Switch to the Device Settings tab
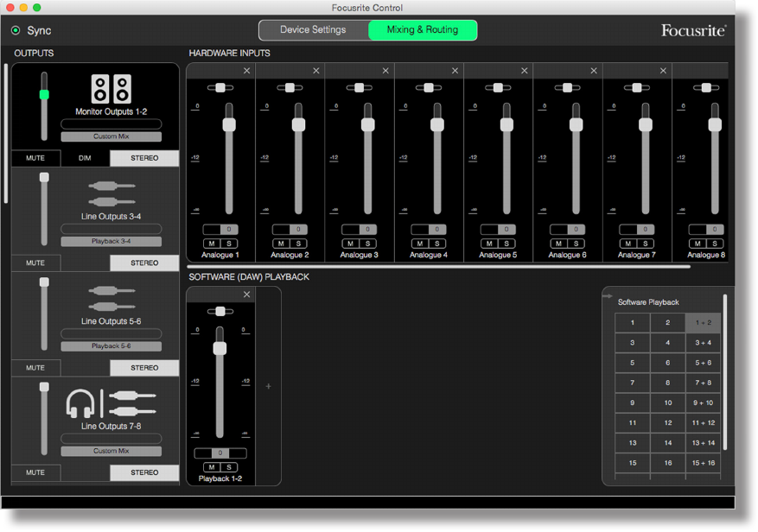758x532 pixels. pyautogui.click(x=313, y=30)
